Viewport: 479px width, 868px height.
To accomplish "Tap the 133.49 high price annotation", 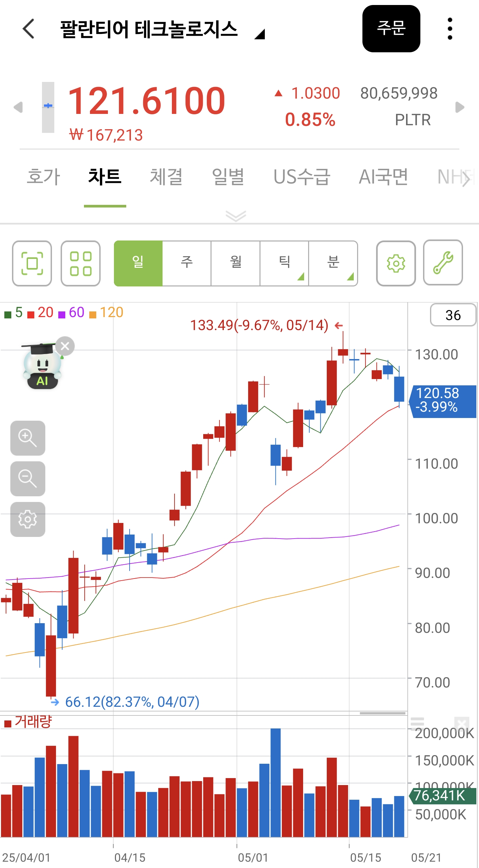I will (259, 325).
